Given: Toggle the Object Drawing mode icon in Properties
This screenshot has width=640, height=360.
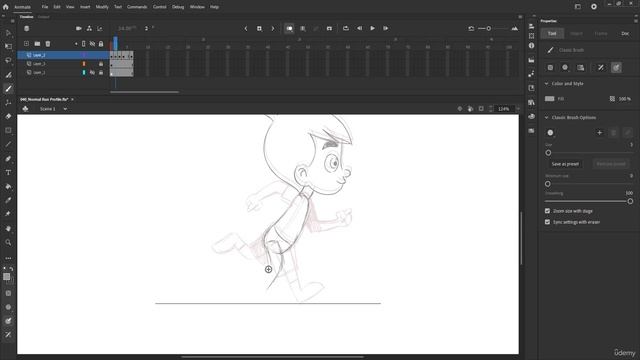Looking at the screenshot, I should 550,68.
